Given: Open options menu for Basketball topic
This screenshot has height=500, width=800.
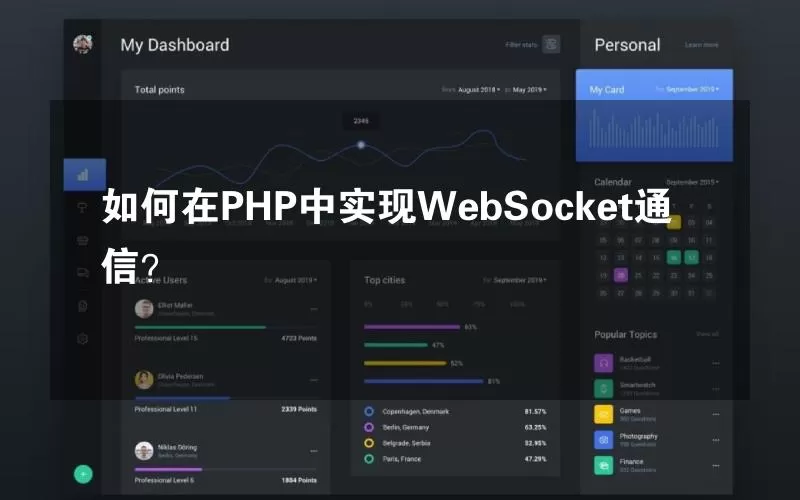Looking at the screenshot, I should [716, 363].
